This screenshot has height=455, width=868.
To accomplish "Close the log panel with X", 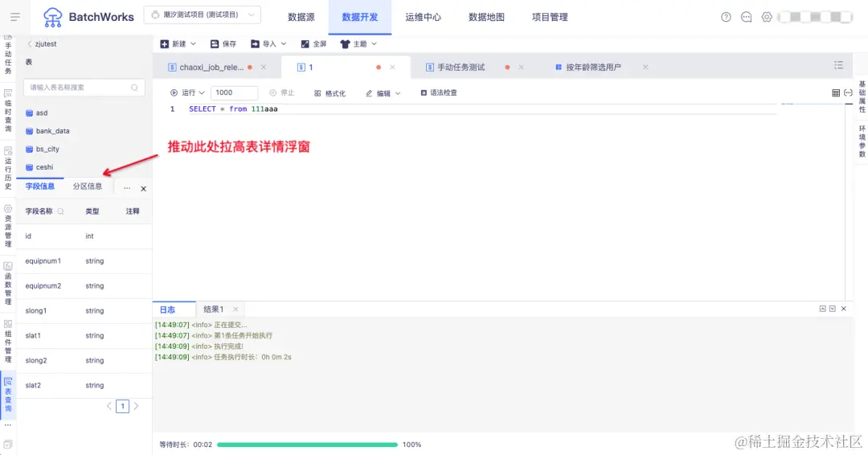I will [844, 309].
